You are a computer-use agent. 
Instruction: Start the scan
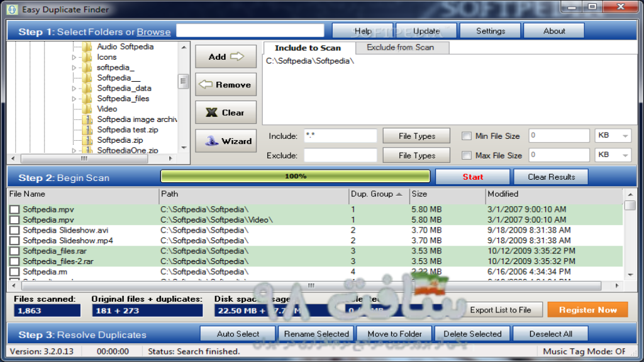473,177
